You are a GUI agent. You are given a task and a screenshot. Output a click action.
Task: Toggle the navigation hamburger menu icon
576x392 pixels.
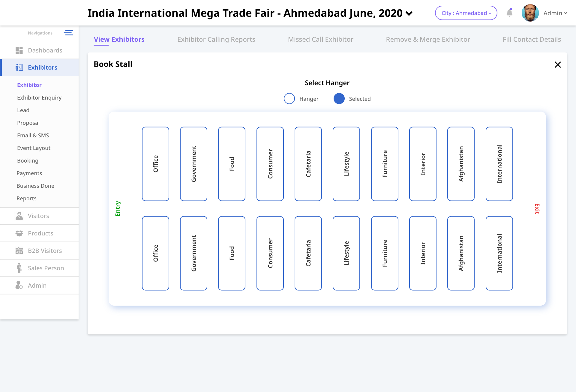click(x=68, y=33)
